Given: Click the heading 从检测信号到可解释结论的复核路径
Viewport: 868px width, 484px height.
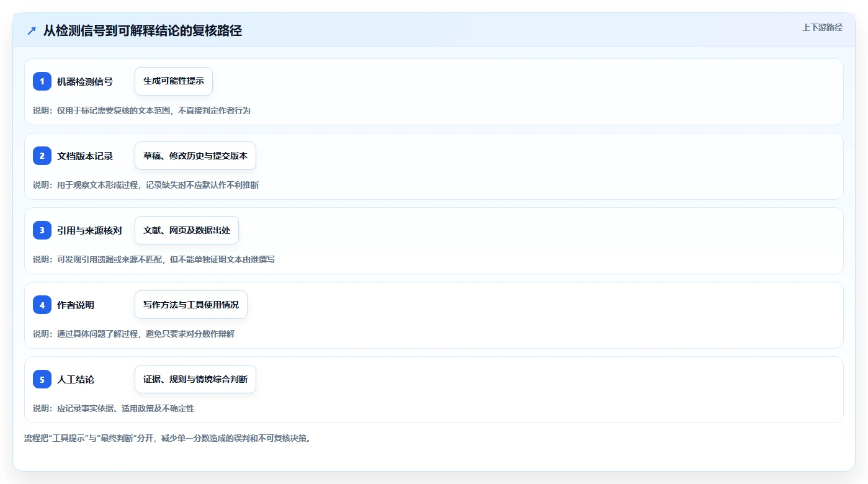Looking at the screenshot, I should tap(143, 30).
